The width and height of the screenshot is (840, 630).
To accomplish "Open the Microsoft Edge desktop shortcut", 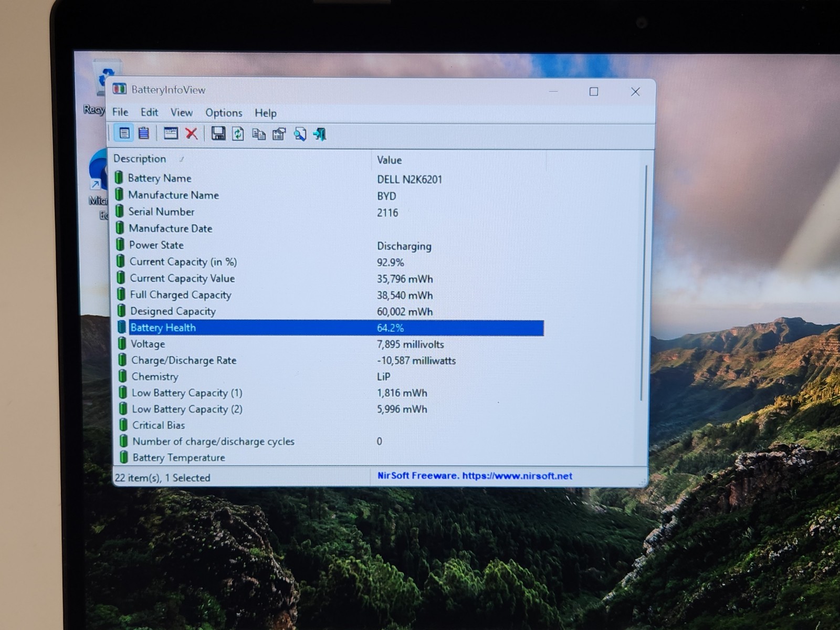I will (x=100, y=184).
